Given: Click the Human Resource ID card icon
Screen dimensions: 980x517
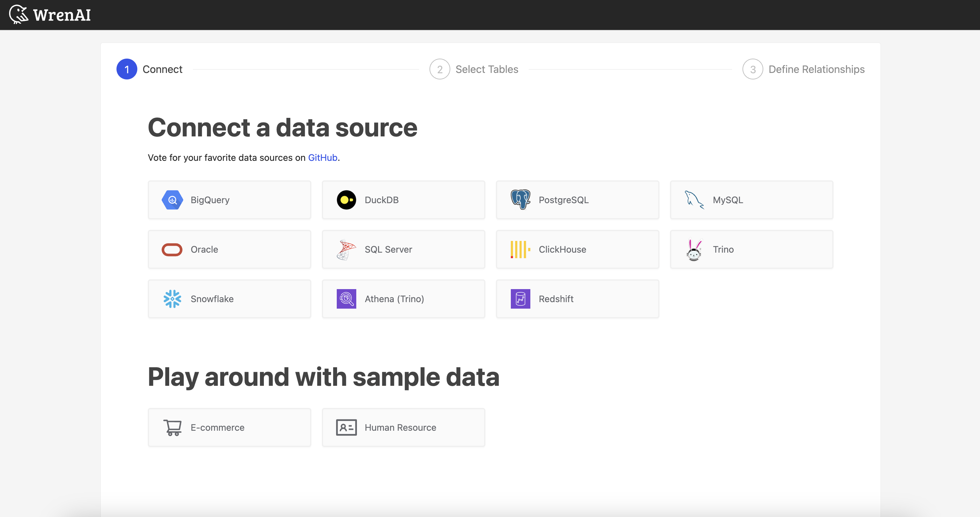Looking at the screenshot, I should (x=346, y=427).
